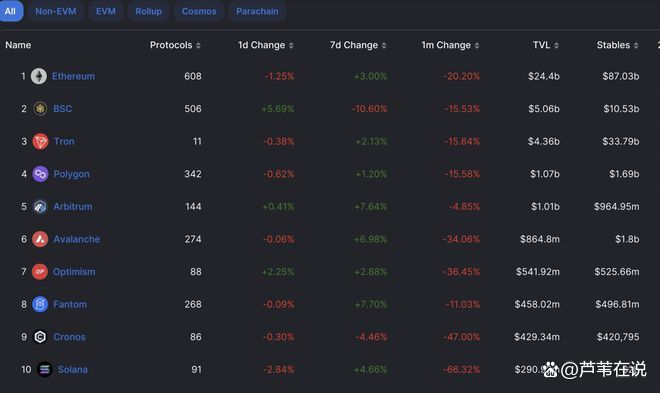
Task: Switch to the Parachain filter tab
Action: (x=257, y=11)
